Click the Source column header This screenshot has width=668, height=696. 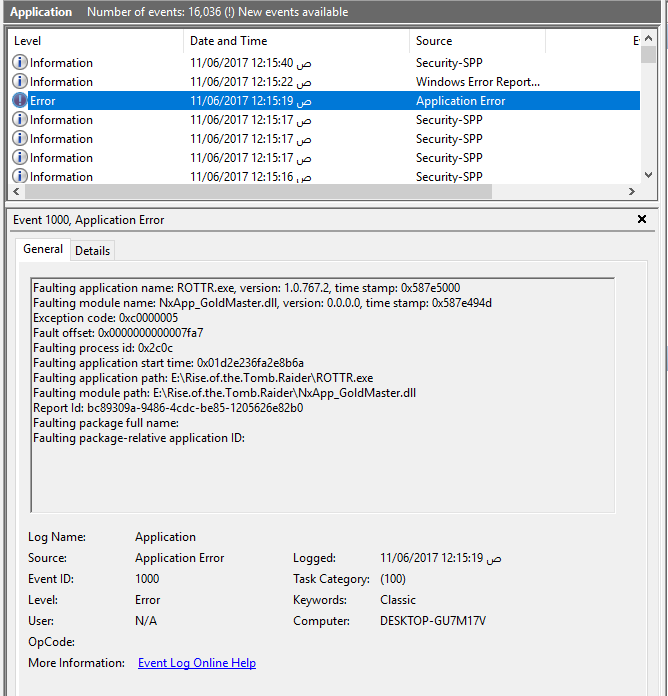475,41
